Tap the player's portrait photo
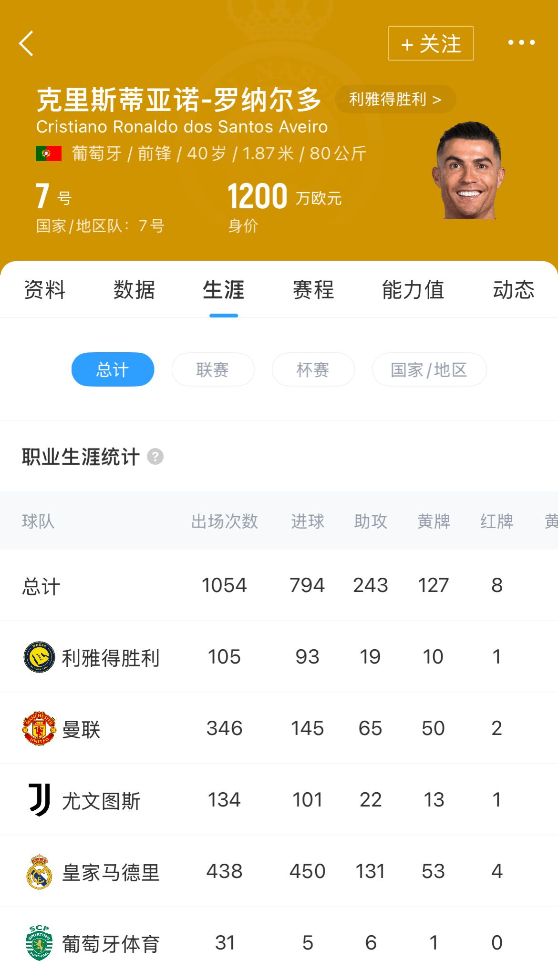The width and height of the screenshot is (558, 980). (469, 171)
